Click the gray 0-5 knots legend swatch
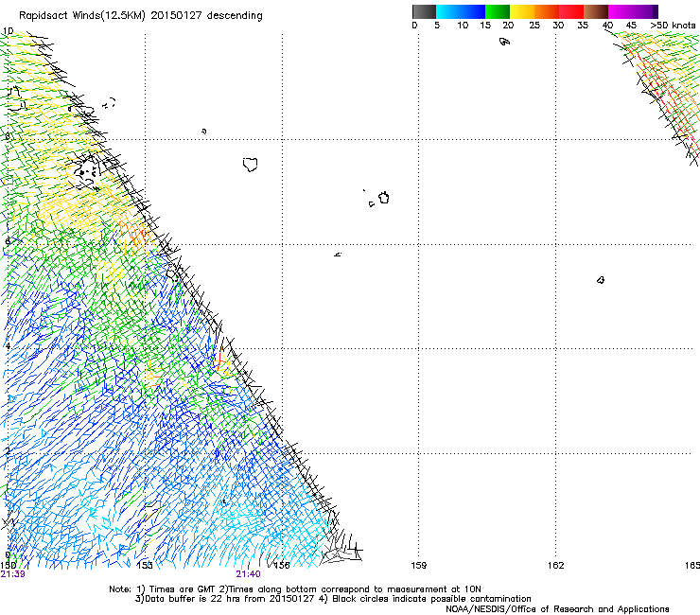 click(424, 11)
